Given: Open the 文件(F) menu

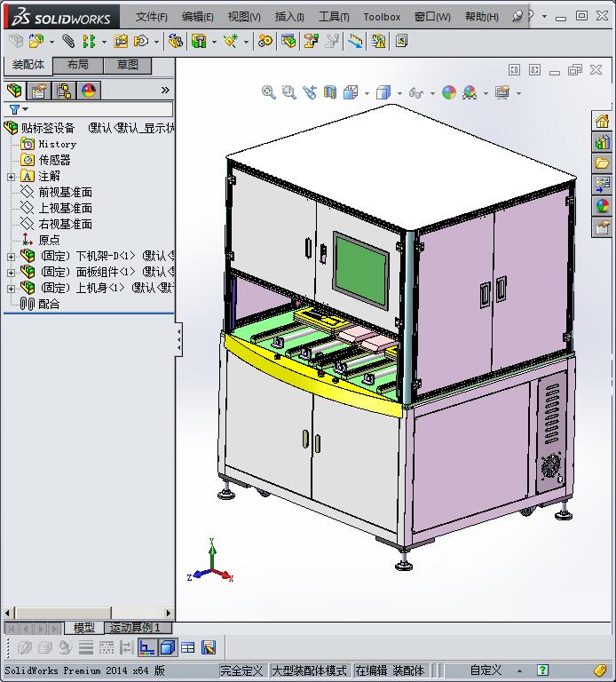Looking at the screenshot, I should (151, 17).
